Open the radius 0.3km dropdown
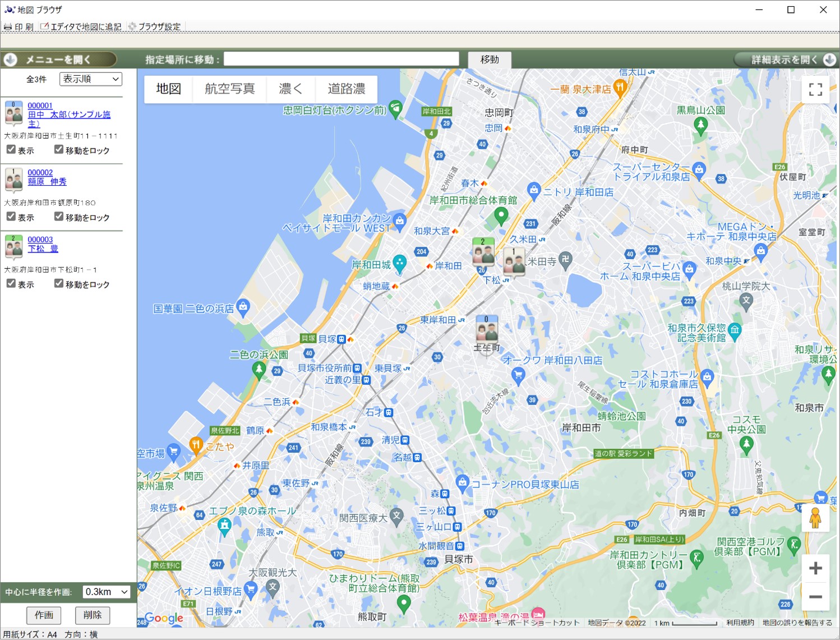The image size is (840, 640). pos(107,592)
